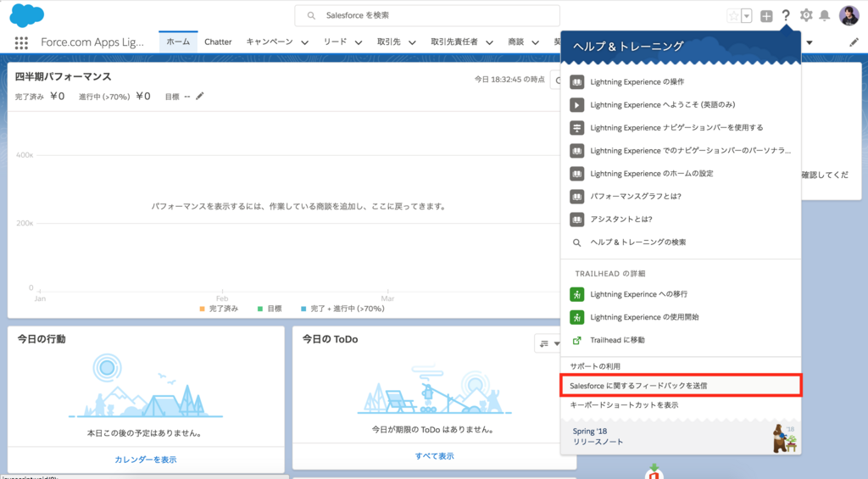
Task: Click the 今日の行動 heading
Action: click(x=42, y=339)
